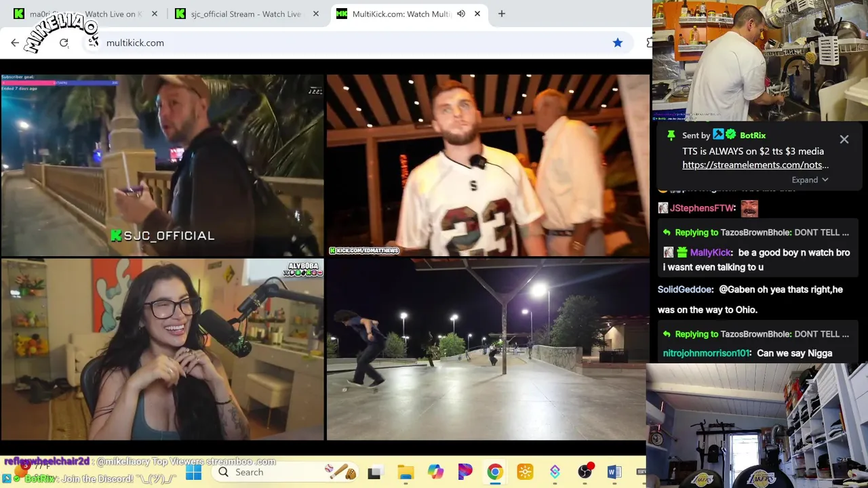868x488 pixels.
Task: Close the sjc_official Stream tab
Action: tap(316, 14)
